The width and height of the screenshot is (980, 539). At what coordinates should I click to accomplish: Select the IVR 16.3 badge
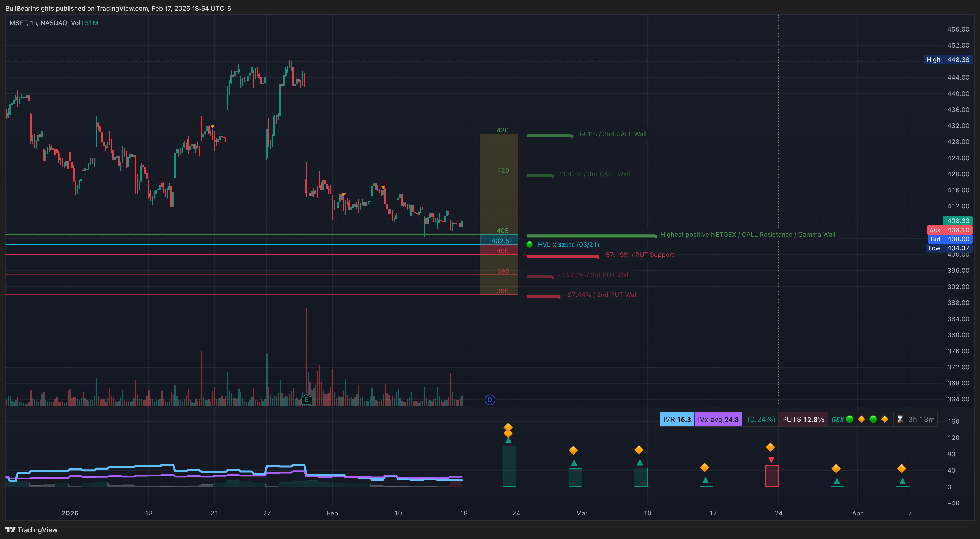pos(677,420)
